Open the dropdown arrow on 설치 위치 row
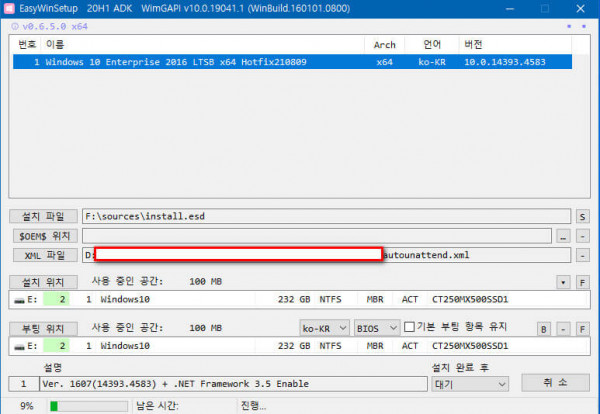Viewport: 600px width, 414px height. pyautogui.click(x=563, y=283)
